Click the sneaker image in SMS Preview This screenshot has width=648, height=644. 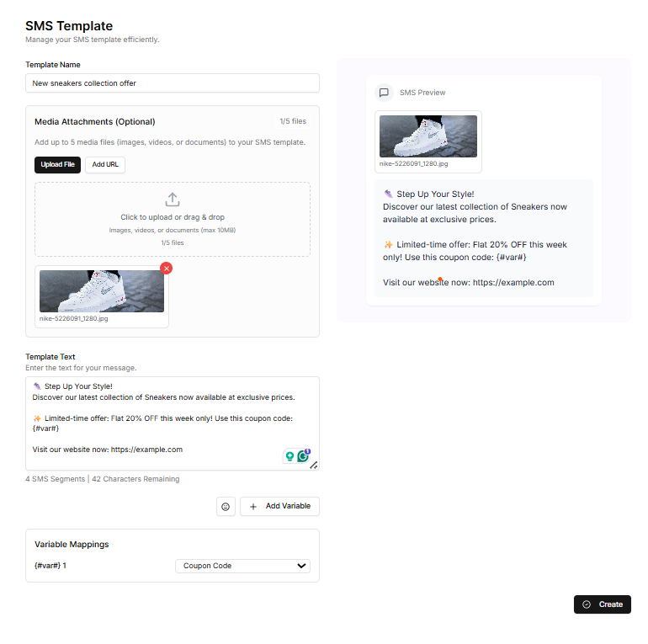click(428, 136)
